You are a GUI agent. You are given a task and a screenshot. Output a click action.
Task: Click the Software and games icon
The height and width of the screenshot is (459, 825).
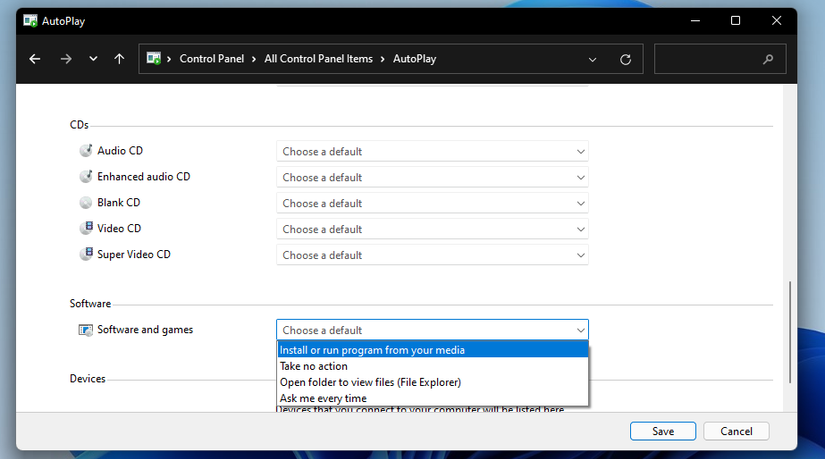(x=85, y=330)
